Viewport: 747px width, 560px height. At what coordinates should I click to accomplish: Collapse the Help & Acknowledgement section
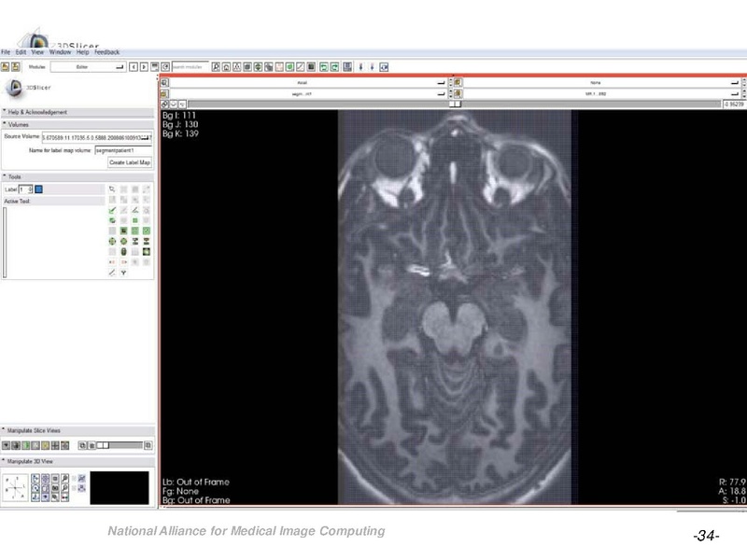click(78, 112)
